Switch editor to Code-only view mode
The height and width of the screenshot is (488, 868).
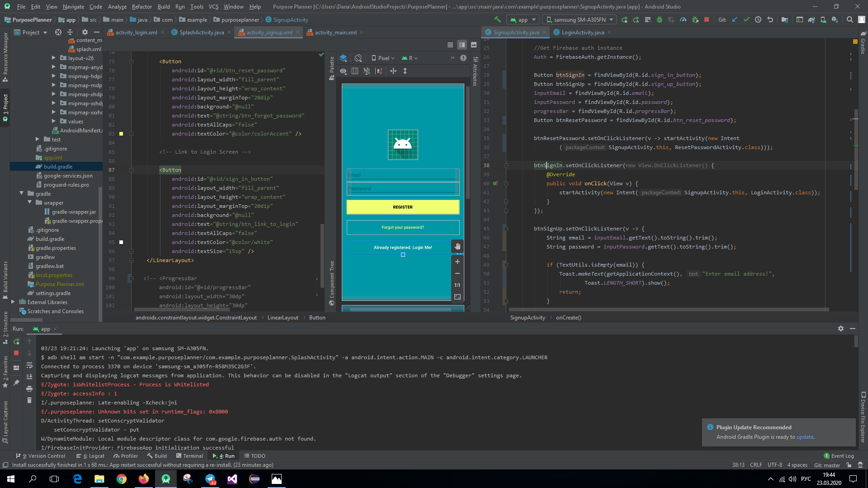(450, 45)
